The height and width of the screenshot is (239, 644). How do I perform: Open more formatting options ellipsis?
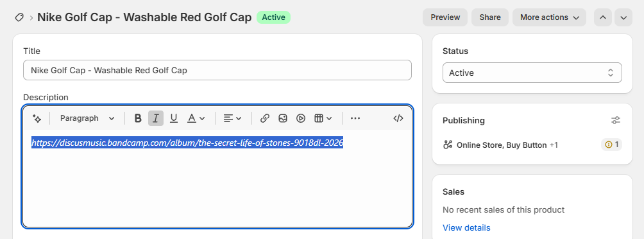tap(355, 118)
